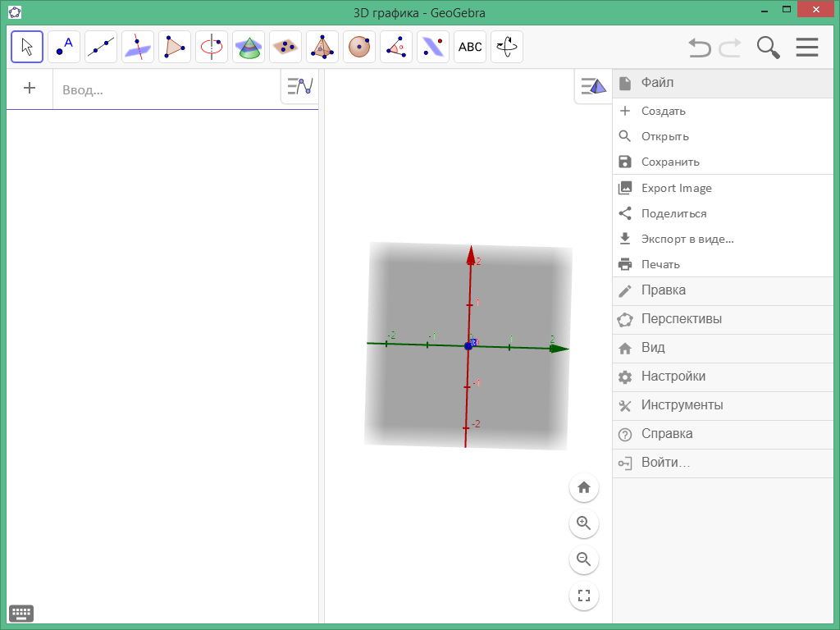The width and height of the screenshot is (840, 630).
Task: Toggle the on-screen virtual keyboard
Action: point(21,613)
